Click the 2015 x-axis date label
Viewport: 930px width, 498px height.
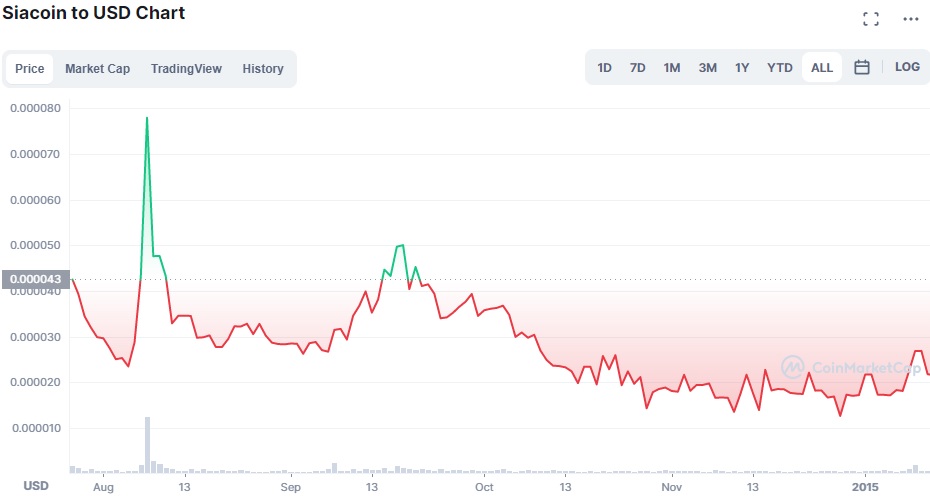pyautogui.click(x=865, y=487)
